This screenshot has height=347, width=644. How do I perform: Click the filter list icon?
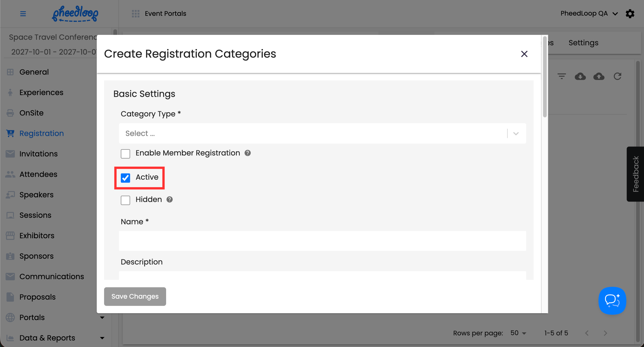coord(562,76)
